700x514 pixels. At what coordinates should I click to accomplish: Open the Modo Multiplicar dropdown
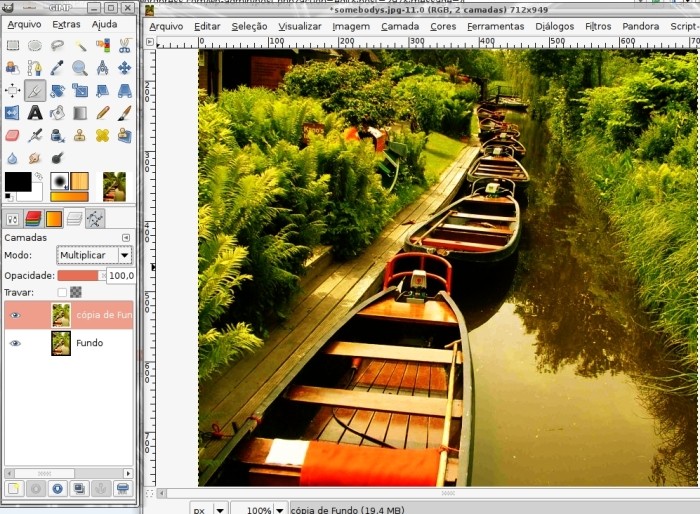[x=94, y=255]
